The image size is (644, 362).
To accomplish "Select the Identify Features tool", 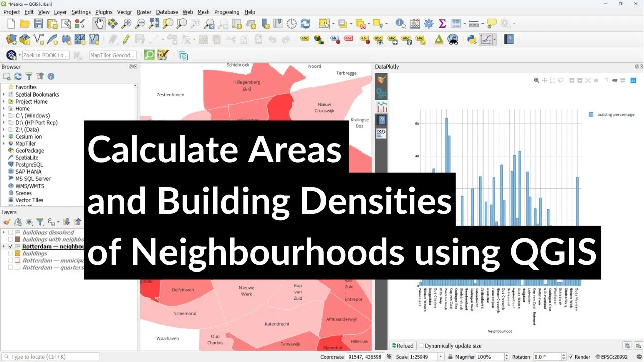I will tap(400, 23).
